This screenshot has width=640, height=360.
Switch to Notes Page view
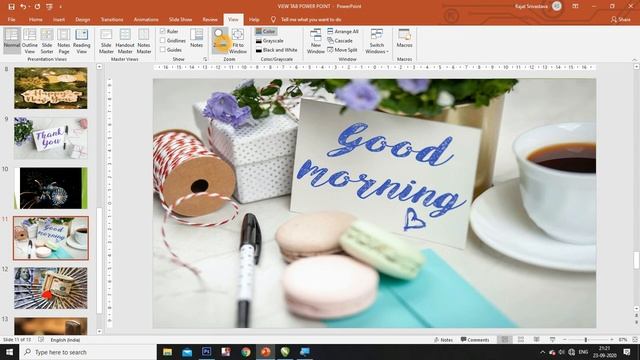click(64, 41)
